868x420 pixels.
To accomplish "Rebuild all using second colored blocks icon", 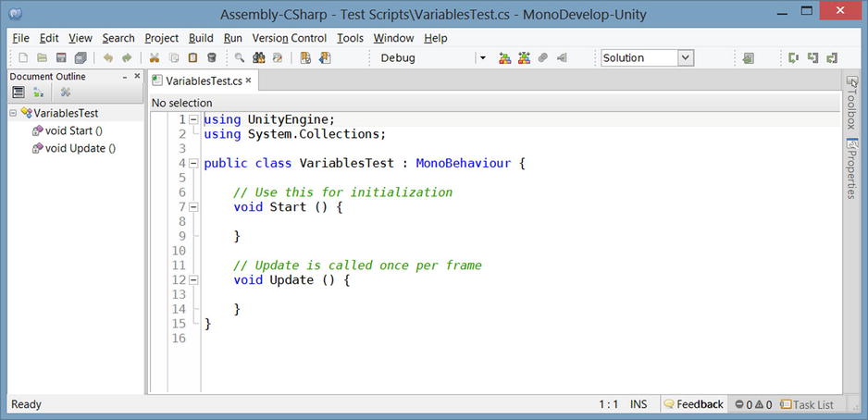I will [525, 57].
